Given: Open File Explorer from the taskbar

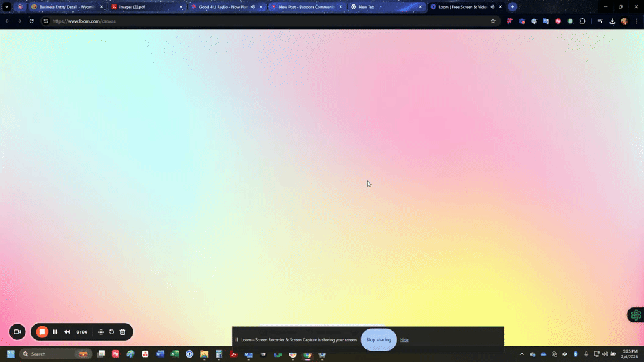Looking at the screenshot, I should tap(204, 354).
